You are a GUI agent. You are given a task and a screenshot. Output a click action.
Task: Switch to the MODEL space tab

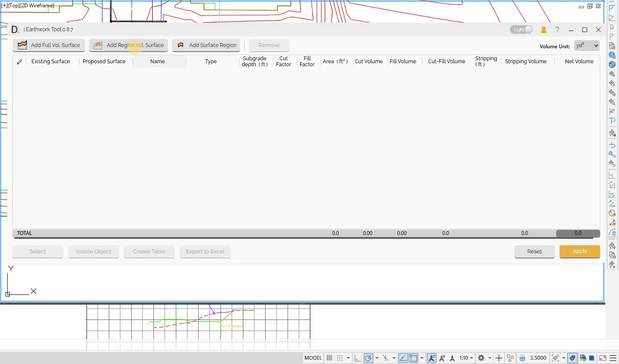click(313, 358)
